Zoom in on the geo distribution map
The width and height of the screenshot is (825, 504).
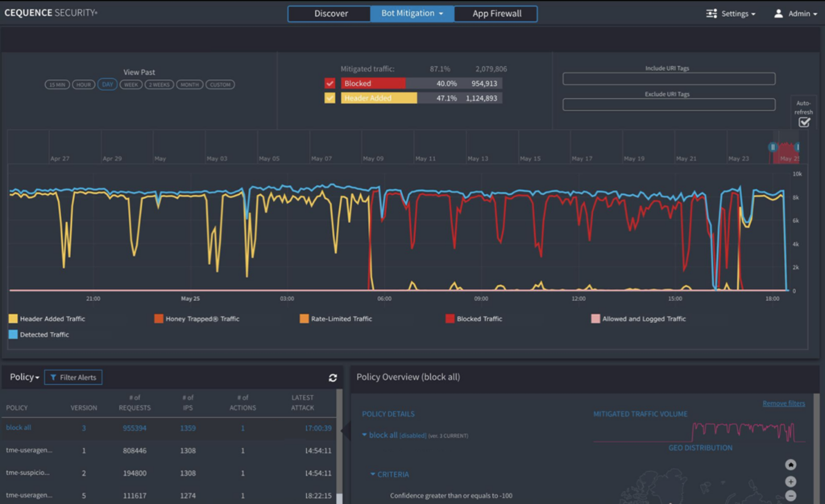(790, 481)
